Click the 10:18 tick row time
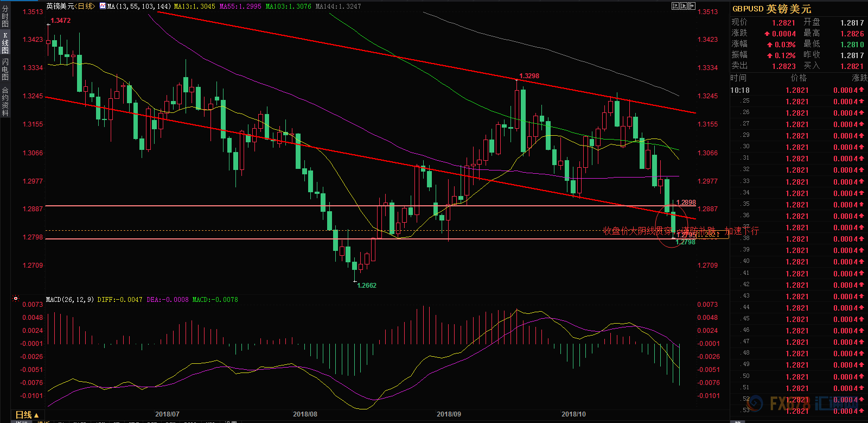 [x=740, y=90]
